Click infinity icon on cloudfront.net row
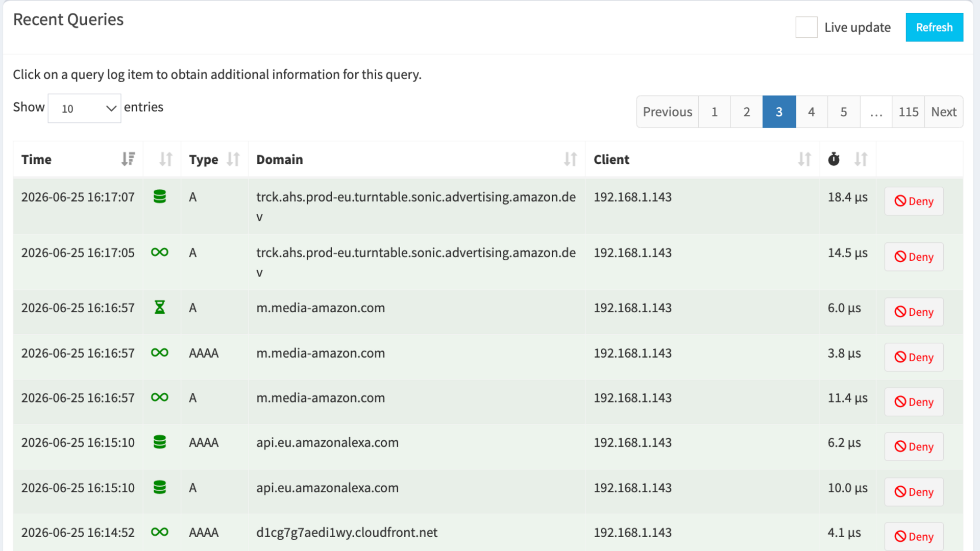This screenshot has height=551, width=980. pyautogui.click(x=160, y=532)
